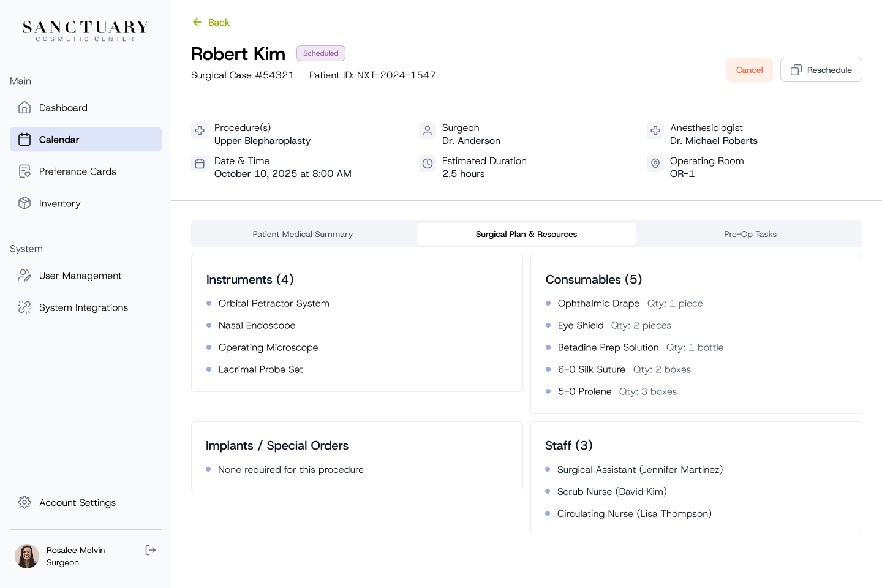This screenshot has width=882, height=588.
Task: Click Patient ID NXT-2024-1547 text
Action: click(x=372, y=75)
